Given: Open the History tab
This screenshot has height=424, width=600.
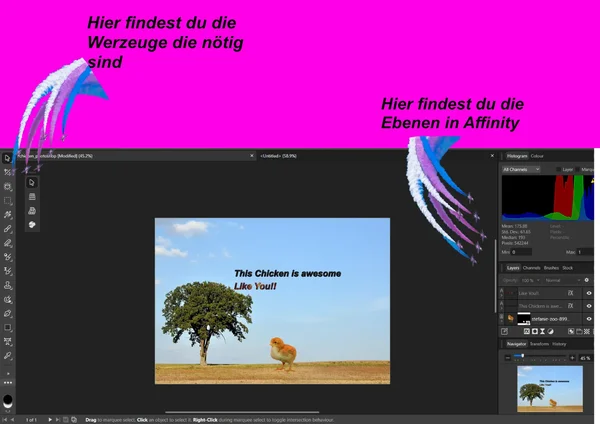Looking at the screenshot, I should point(559,344).
